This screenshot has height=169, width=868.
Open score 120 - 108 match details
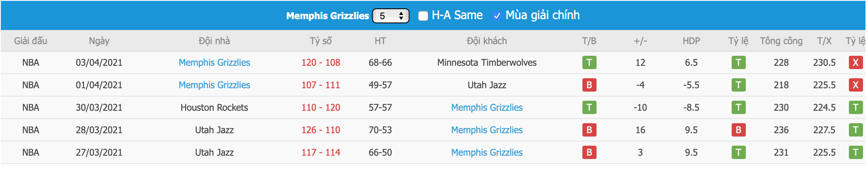coord(321,62)
